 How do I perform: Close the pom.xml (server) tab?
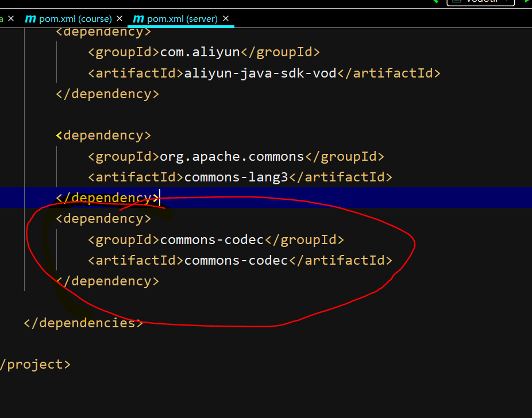[226, 18]
